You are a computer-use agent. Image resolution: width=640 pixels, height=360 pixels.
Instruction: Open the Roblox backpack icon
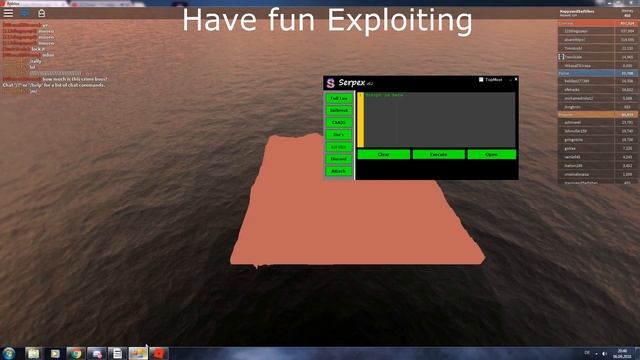[42, 13]
